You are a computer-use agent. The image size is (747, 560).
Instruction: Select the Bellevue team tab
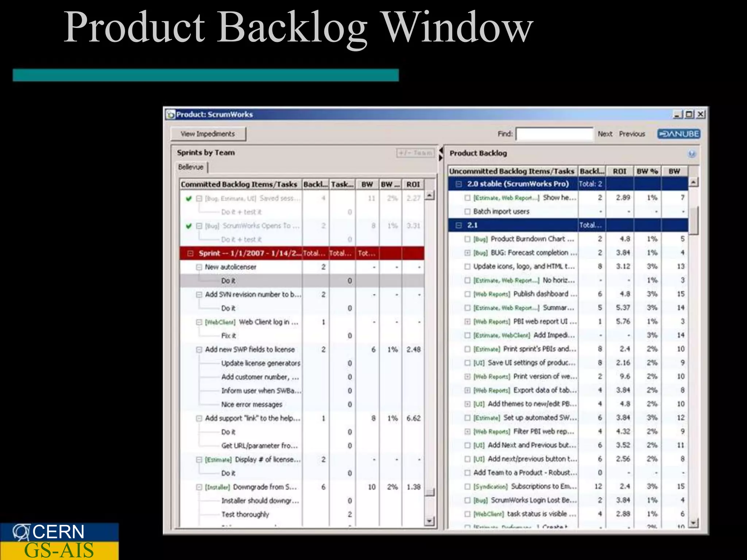[191, 167]
